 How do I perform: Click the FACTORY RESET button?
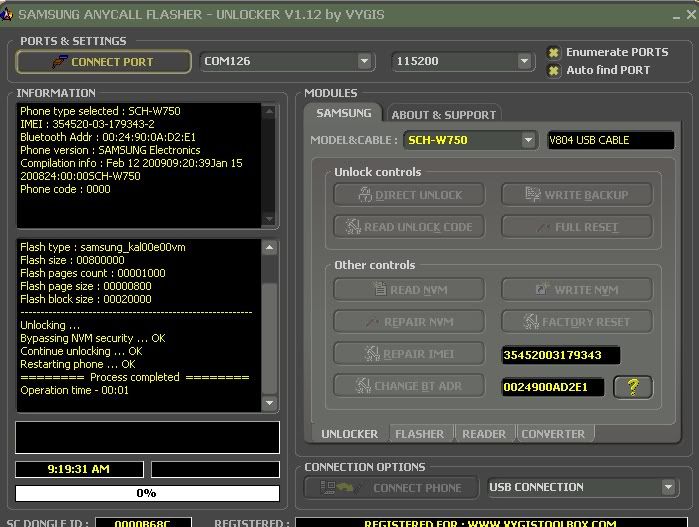[x=577, y=322]
